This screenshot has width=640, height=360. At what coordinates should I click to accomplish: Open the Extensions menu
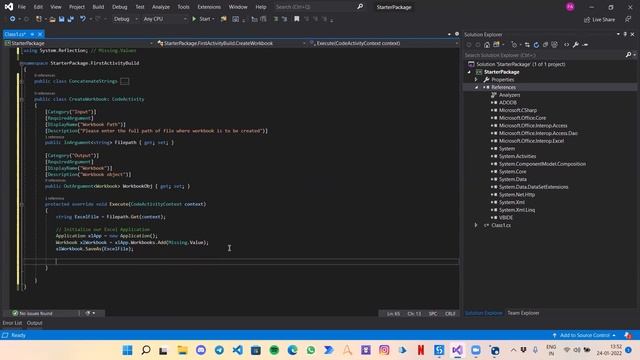click(x=209, y=7)
